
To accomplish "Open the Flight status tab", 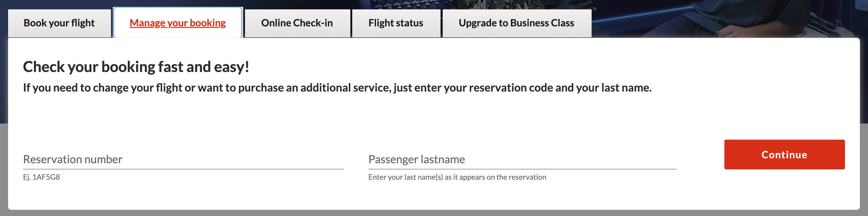I will coord(396,23).
